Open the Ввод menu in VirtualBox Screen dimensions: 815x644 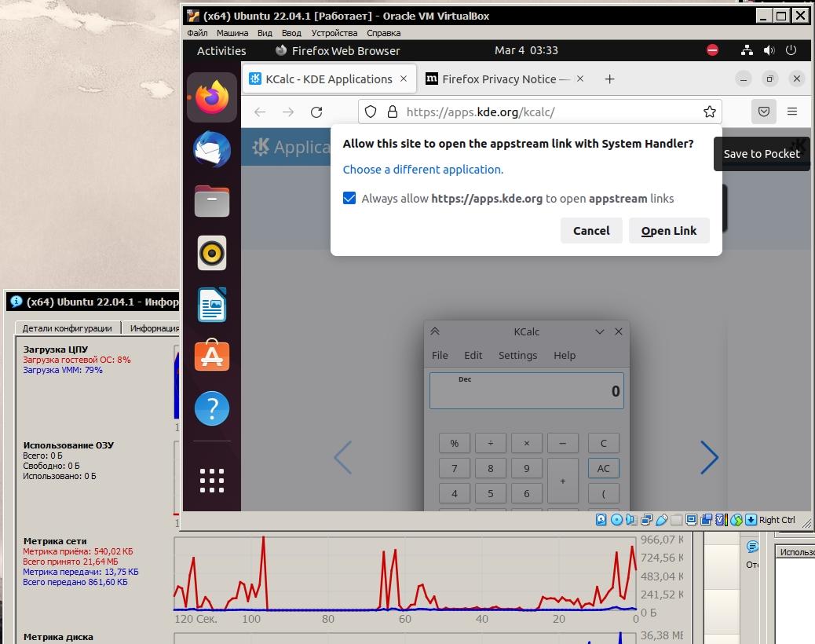(291, 33)
